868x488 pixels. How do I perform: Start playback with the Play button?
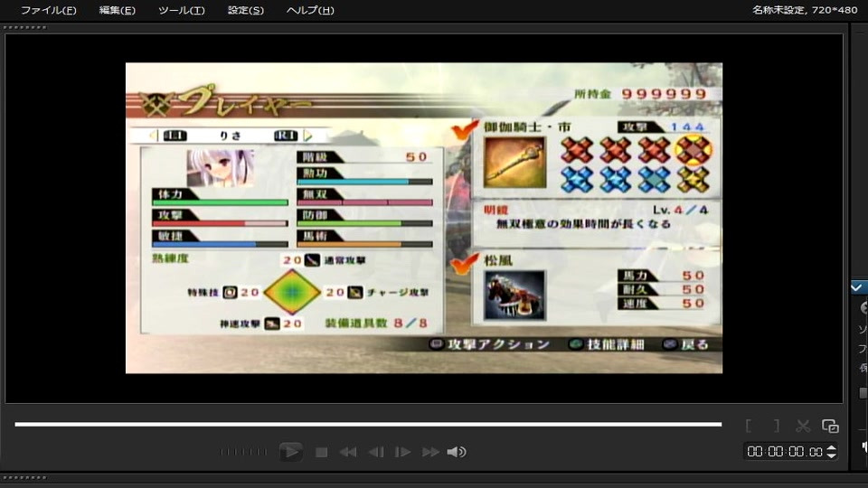coord(290,452)
